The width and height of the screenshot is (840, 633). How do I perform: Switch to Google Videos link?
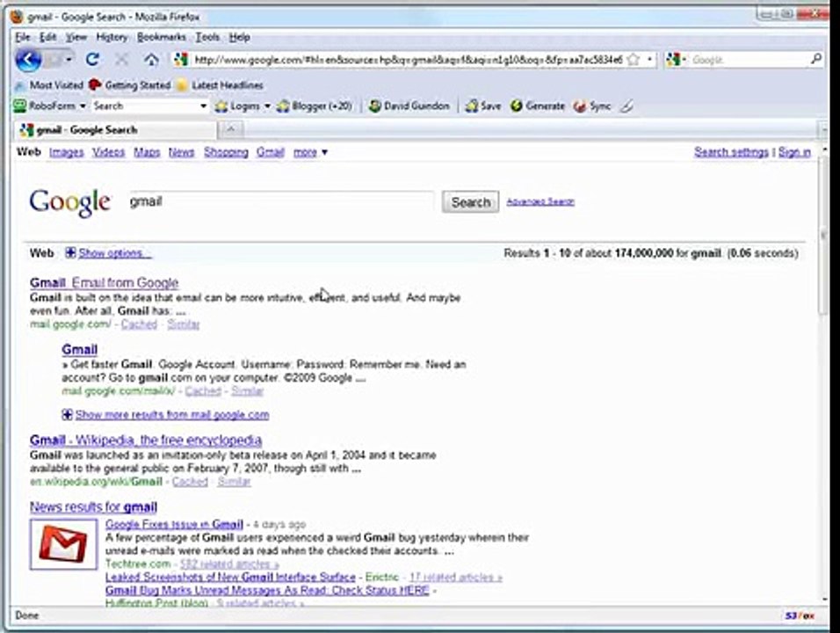click(x=108, y=152)
